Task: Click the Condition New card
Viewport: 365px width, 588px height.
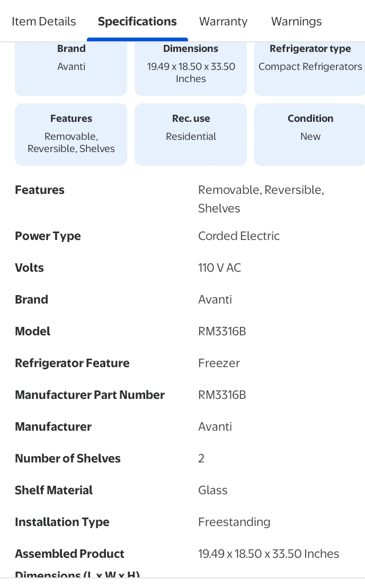Action: [x=310, y=134]
